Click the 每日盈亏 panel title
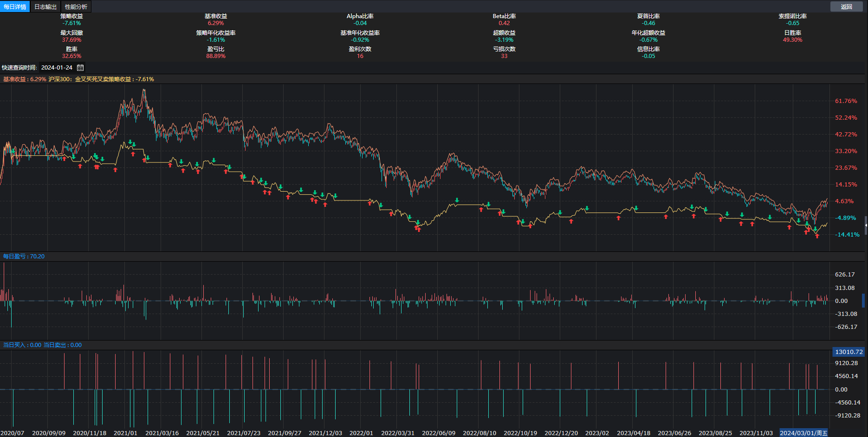This screenshot has width=868, height=437. tap(24, 257)
